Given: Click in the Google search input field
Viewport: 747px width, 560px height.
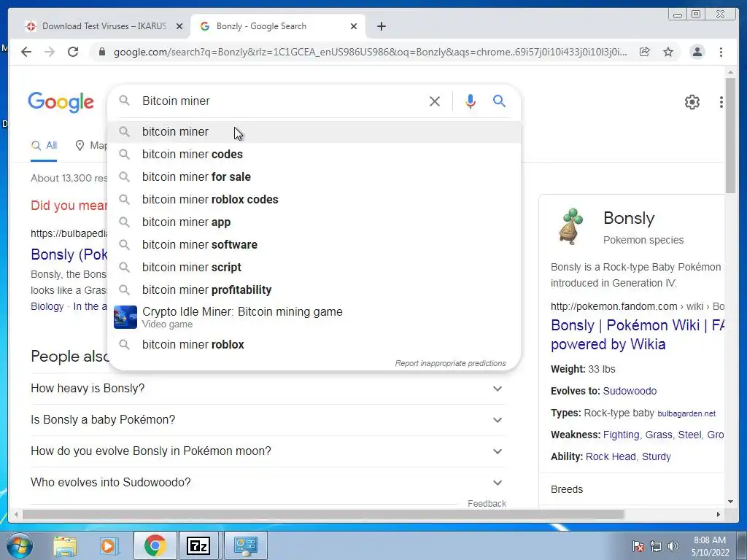Looking at the screenshot, I should 281,101.
